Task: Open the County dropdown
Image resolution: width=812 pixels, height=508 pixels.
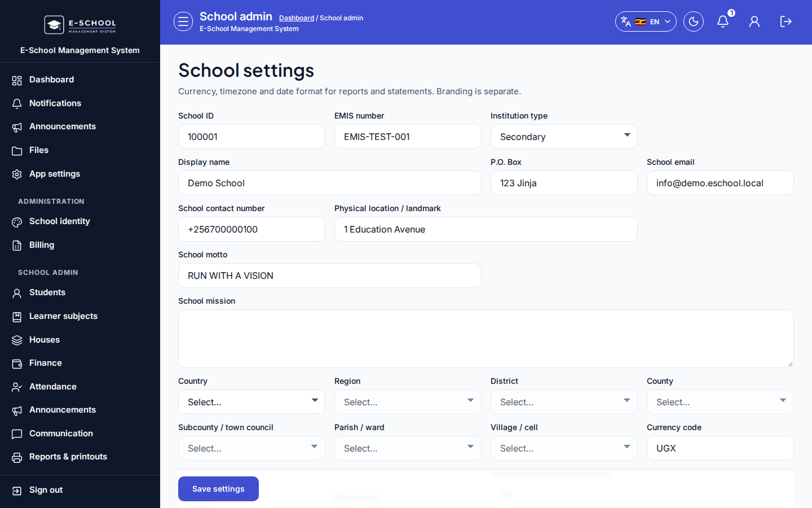Action: [720, 402]
